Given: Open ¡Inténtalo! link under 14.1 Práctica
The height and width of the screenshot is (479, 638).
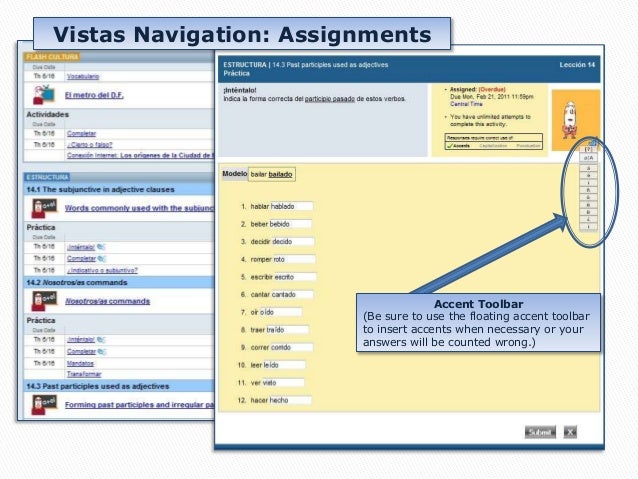Looking at the screenshot, I should [x=81, y=247].
